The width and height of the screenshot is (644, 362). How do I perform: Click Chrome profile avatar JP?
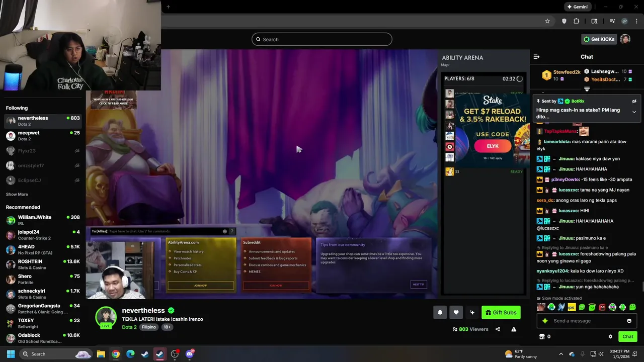(x=624, y=21)
